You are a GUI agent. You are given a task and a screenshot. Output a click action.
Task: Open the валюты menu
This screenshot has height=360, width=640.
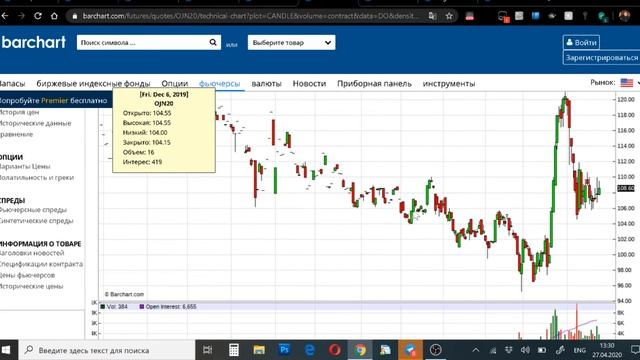pos(267,84)
